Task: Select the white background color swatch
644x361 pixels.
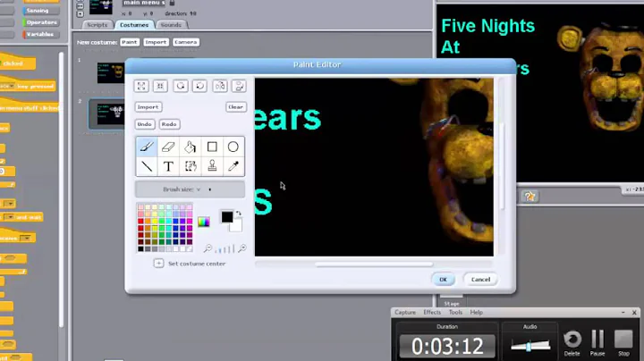Action: point(237,226)
